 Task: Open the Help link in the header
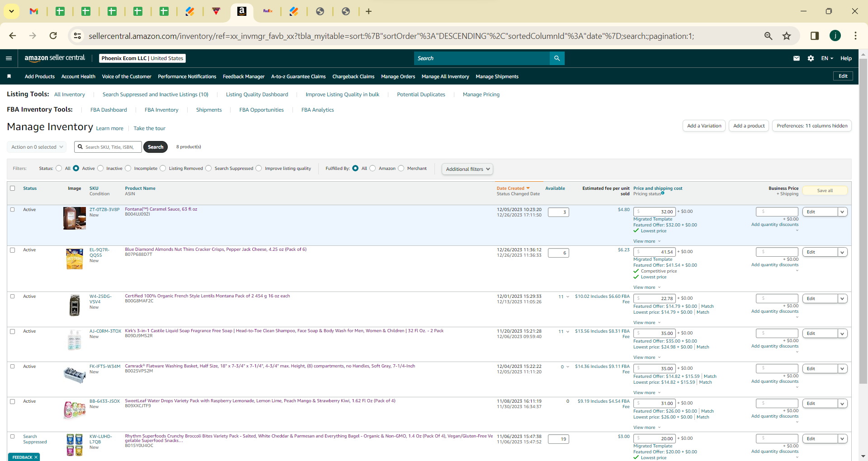point(846,58)
